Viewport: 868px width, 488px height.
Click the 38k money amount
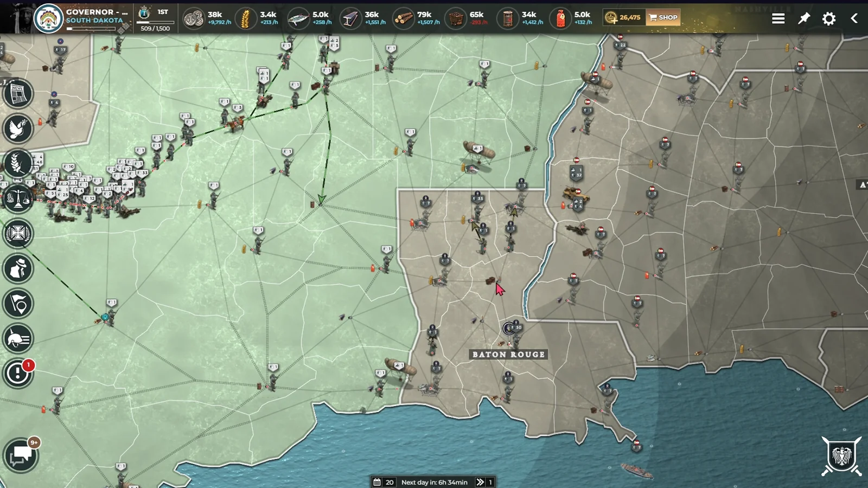pos(215,15)
